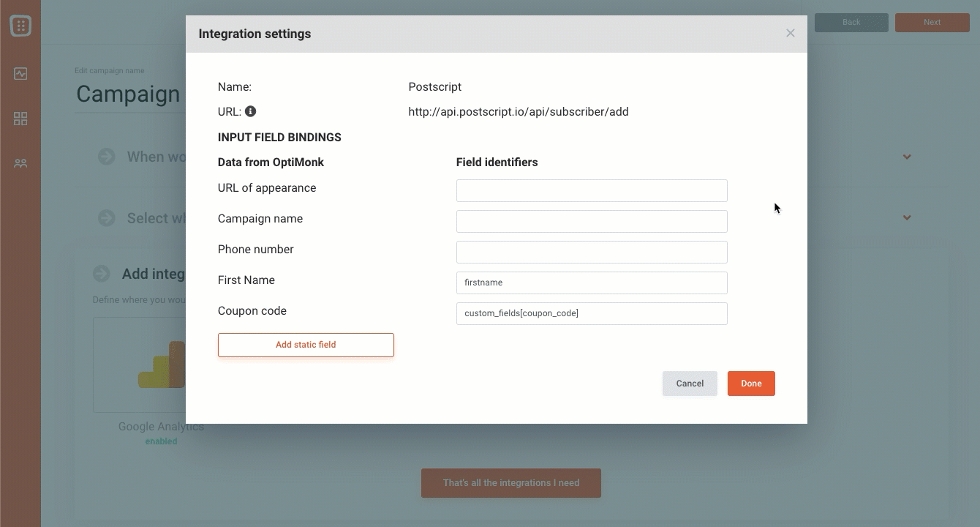Click the OptiMonk logo icon in sidebar

tap(20, 26)
